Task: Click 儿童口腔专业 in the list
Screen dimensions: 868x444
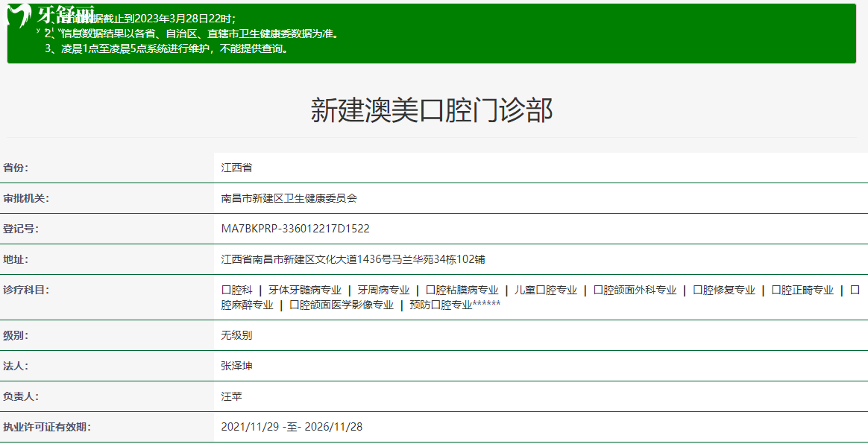Action: 546,290
